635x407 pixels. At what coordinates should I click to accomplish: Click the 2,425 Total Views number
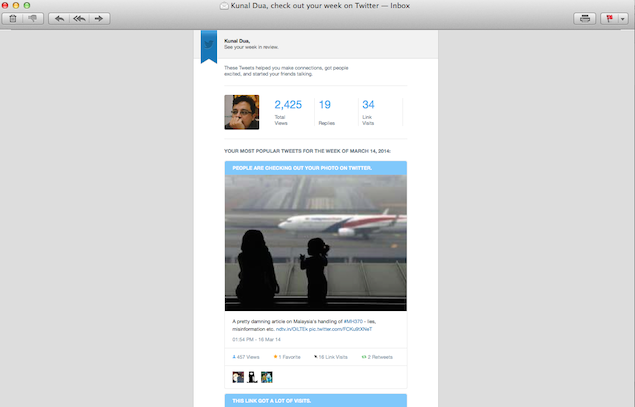(x=288, y=104)
